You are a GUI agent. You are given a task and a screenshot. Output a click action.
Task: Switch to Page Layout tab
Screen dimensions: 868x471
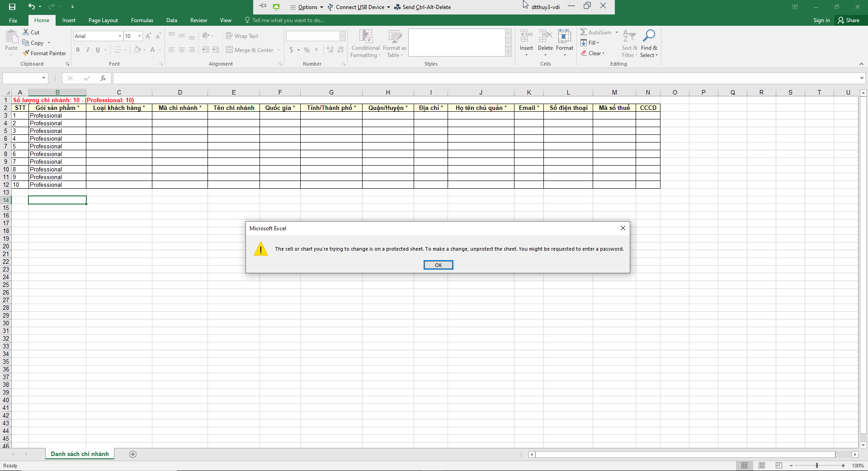point(103,20)
